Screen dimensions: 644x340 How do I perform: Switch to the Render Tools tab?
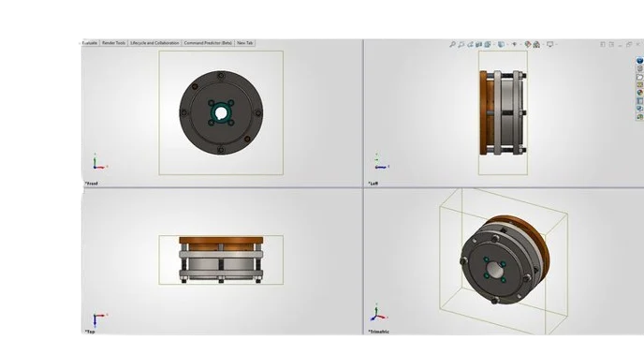tap(114, 43)
